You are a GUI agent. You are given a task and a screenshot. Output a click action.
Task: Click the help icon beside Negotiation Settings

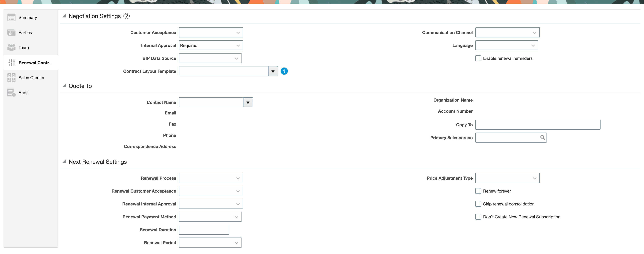click(126, 16)
